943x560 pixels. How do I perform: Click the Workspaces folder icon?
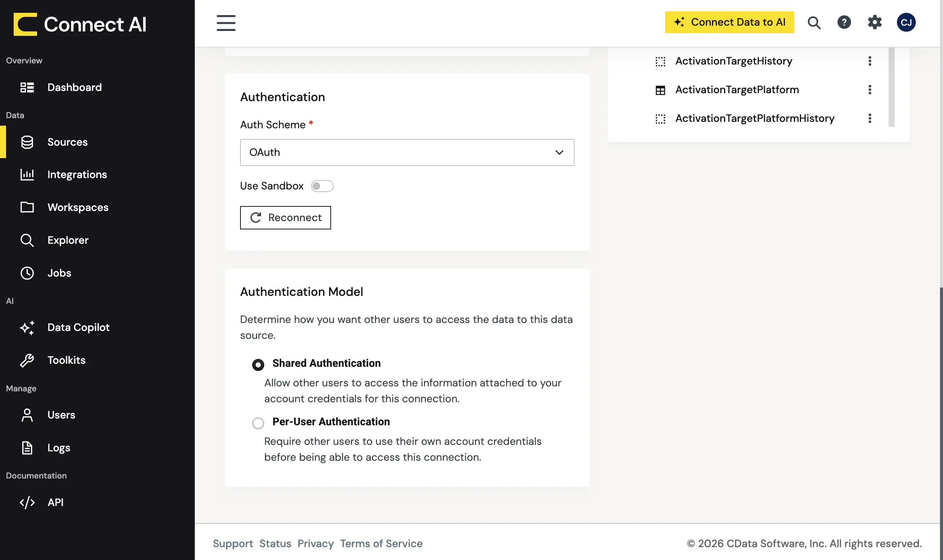coord(27,207)
